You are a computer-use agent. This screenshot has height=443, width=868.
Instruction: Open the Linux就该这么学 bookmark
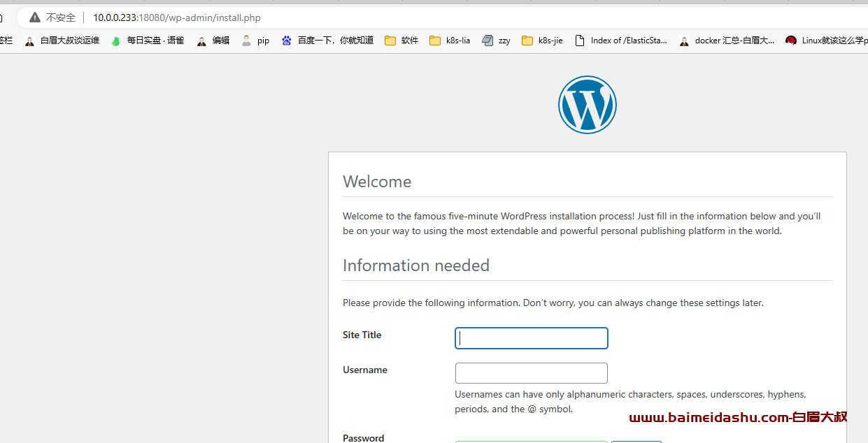[x=826, y=41]
